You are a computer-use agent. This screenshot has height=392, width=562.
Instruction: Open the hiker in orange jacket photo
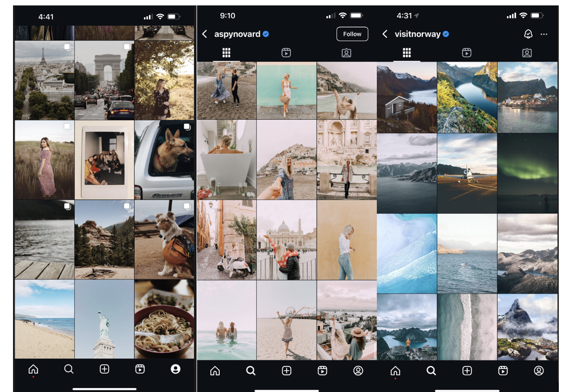point(407,327)
